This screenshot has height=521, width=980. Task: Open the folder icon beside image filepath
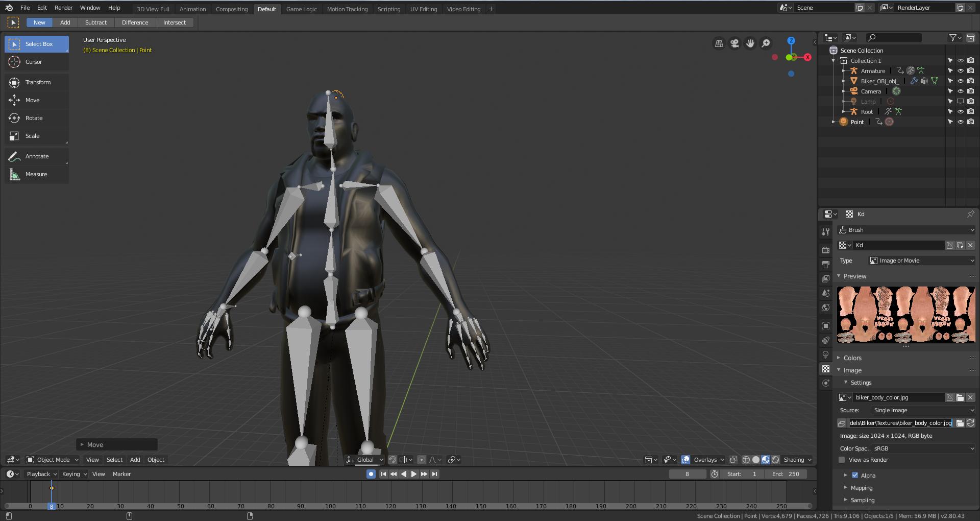pos(960,423)
